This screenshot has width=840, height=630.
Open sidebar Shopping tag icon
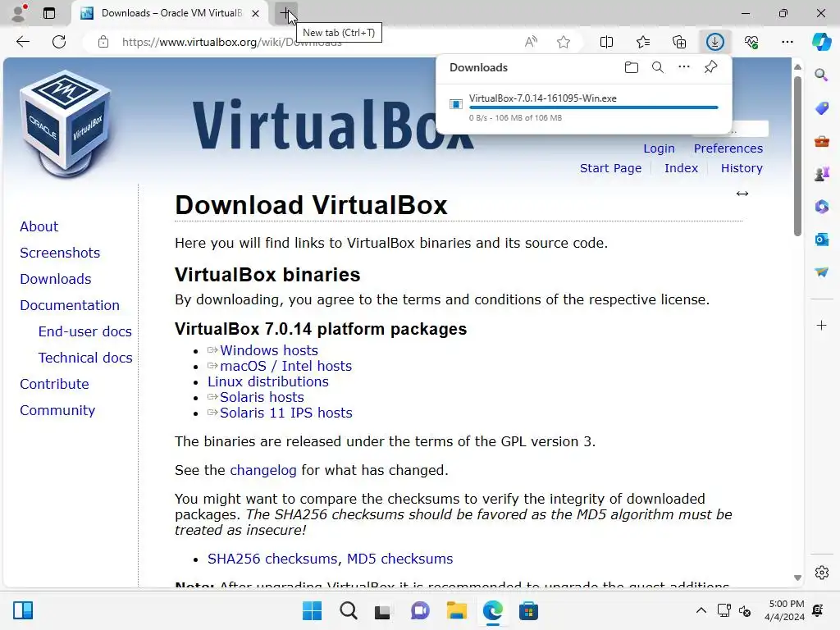coord(822,108)
